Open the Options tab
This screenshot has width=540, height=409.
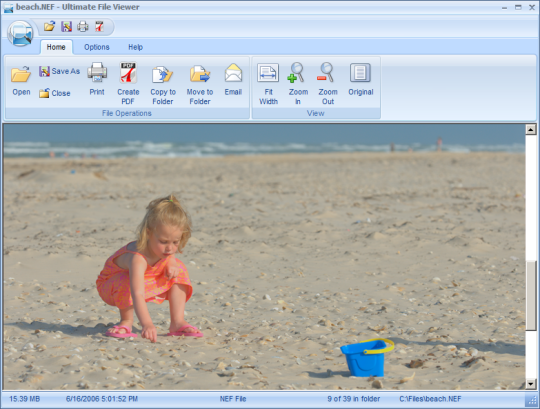(97, 47)
